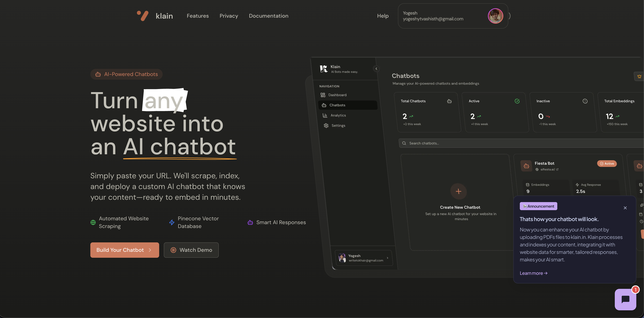Open the Analytics navigation item
Image resolution: width=644 pixels, height=318 pixels.
(338, 115)
